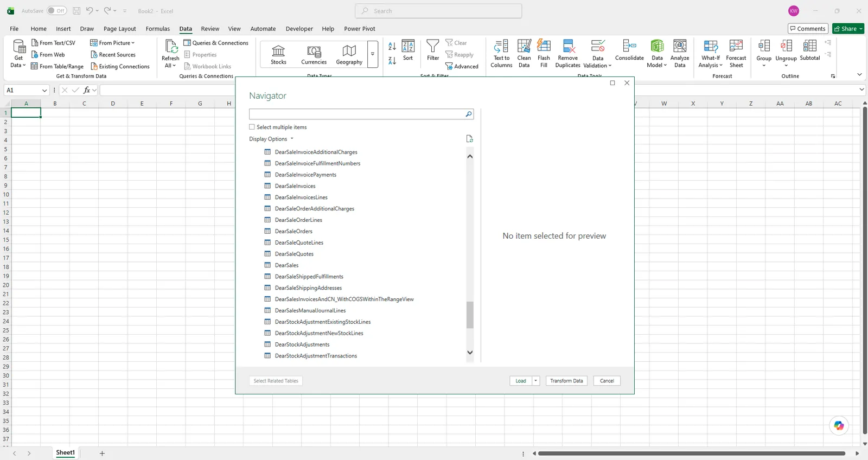The height and width of the screenshot is (460, 868).
Task: Click the Navigator list scrollbar thumb
Action: 470,315
